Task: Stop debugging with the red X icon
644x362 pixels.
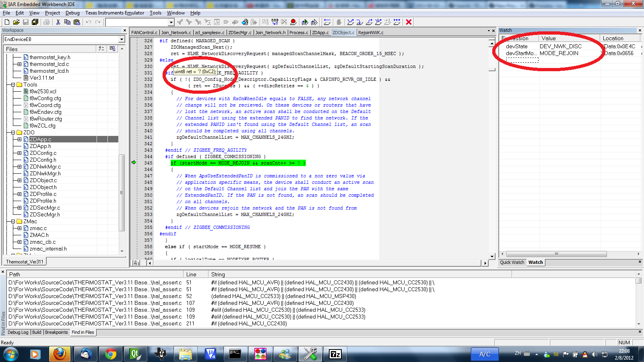Action: [409, 22]
